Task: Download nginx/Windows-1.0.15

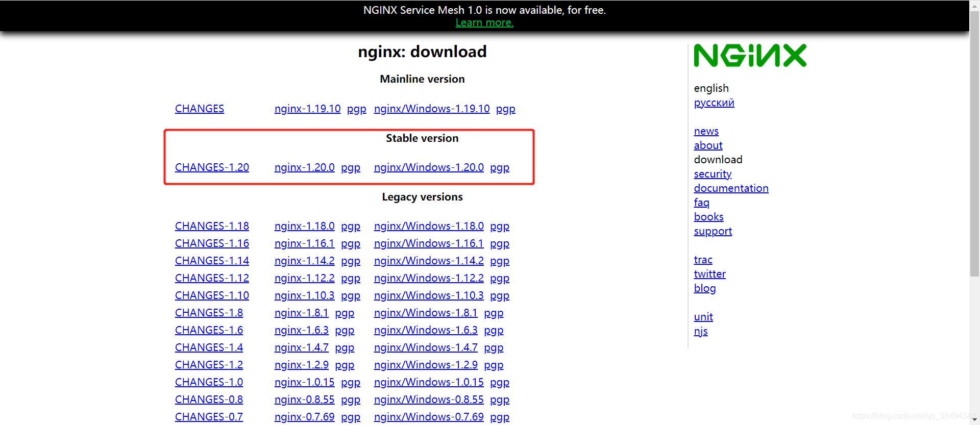Action: (x=429, y=382)
